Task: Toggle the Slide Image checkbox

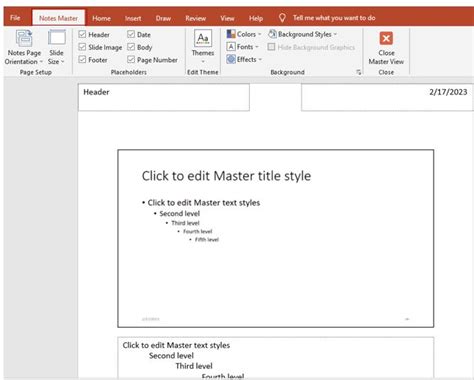Action: (82, 47)
